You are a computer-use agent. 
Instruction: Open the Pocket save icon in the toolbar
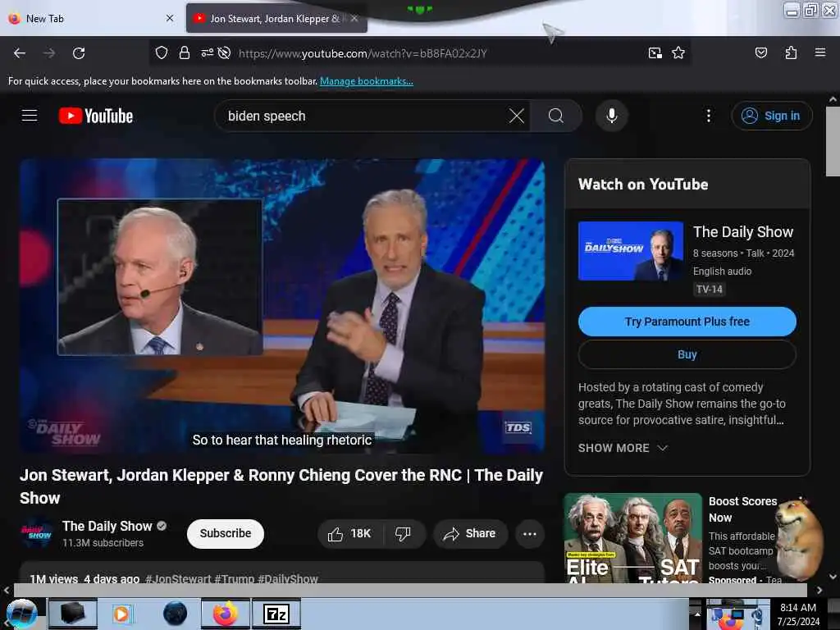pos(761,52)
